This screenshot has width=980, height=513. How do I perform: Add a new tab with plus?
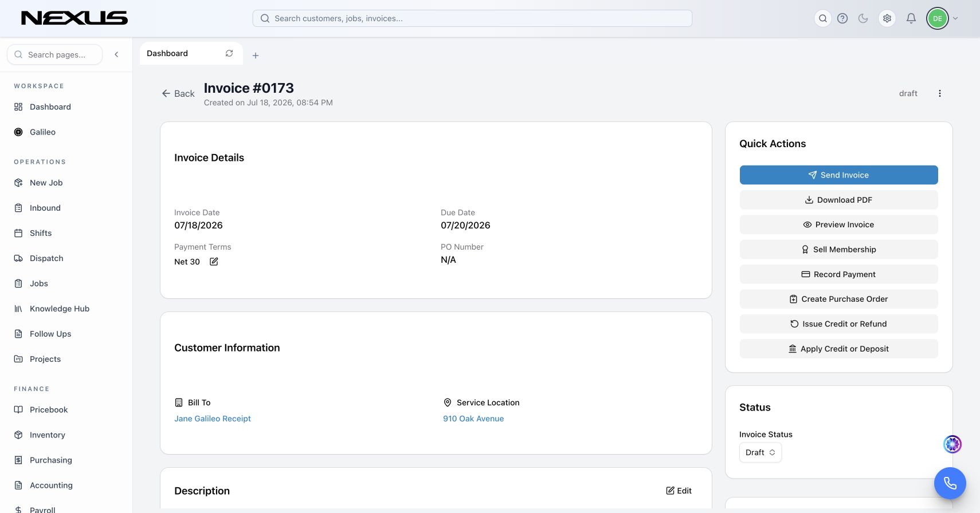[x=256, y=56]
